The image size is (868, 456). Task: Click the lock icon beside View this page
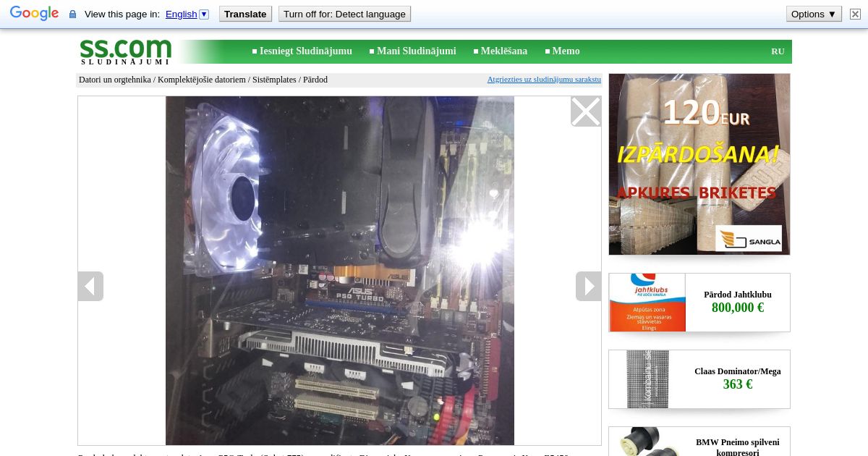[x=72, y=14]
